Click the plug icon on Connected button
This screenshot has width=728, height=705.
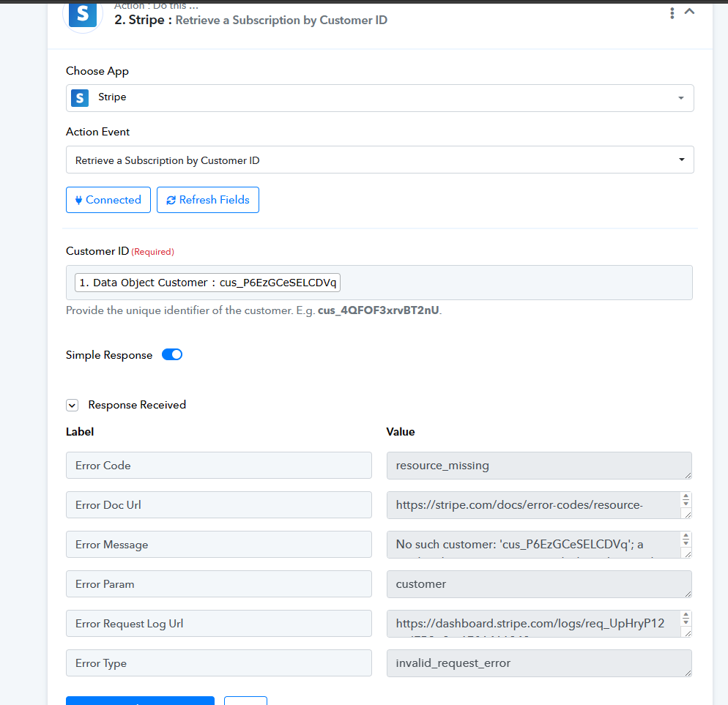(x=78, y=200)
